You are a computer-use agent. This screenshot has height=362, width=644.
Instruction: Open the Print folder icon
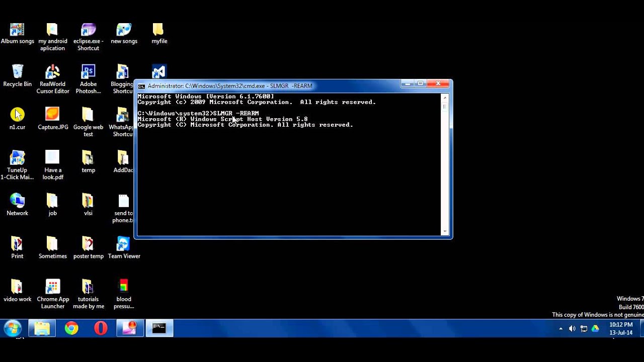coord(17,248)
